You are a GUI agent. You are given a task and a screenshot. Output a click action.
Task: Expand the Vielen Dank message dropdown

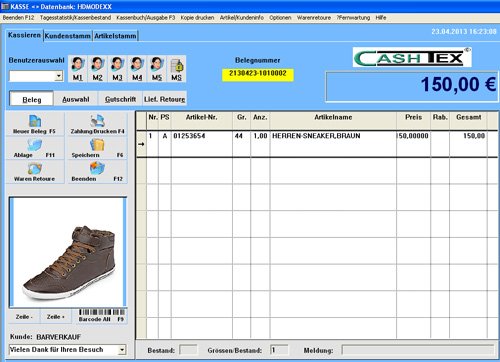tap(122, 350)
